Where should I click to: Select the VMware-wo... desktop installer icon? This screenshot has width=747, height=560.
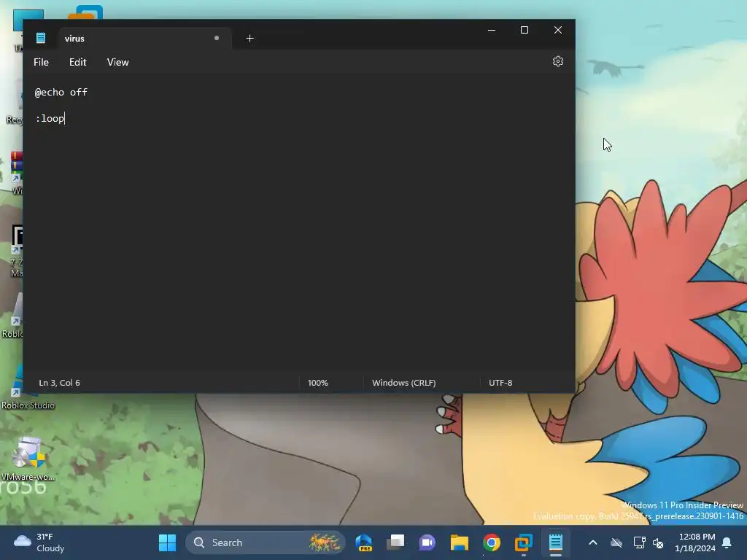click(28, 458)
